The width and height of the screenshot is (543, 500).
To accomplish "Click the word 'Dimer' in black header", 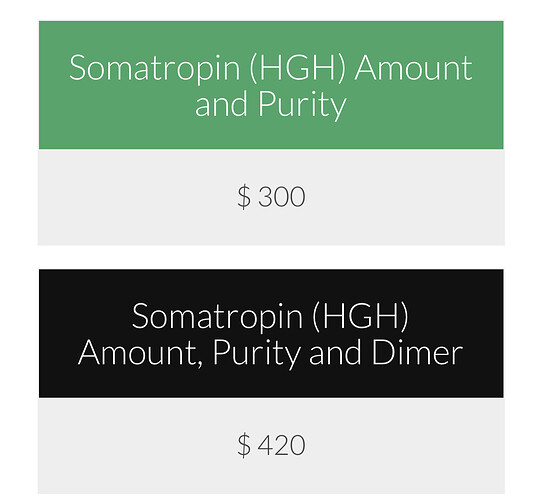I will click(x=418, y=352).
